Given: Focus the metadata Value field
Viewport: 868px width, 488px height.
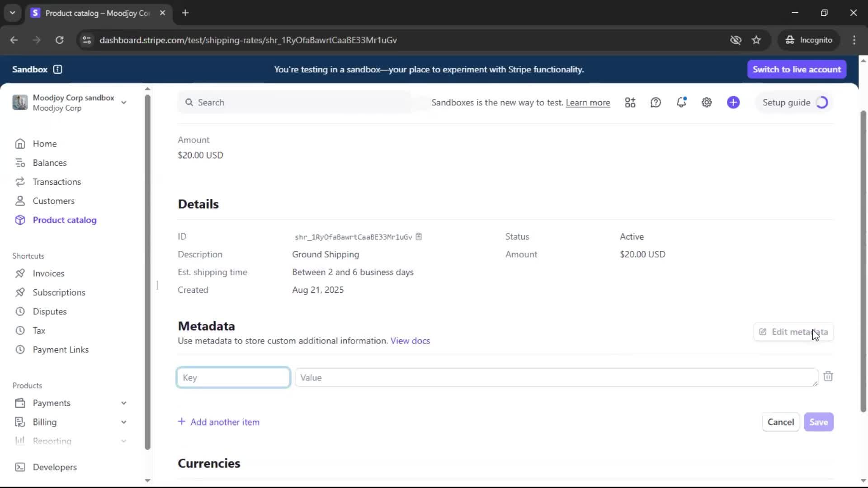Looking at the screenshot, I should pos(556,378).
